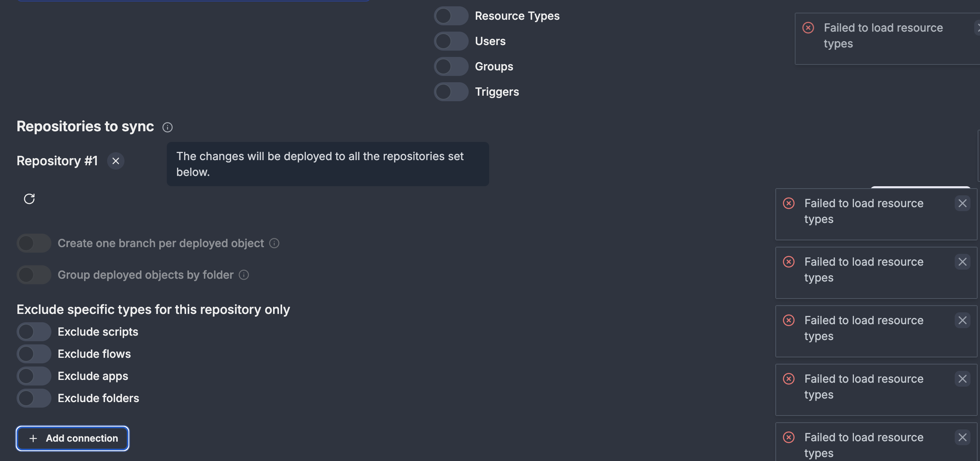Click info icon beside Create one branch per deployed object

click(x=274, y=243)
